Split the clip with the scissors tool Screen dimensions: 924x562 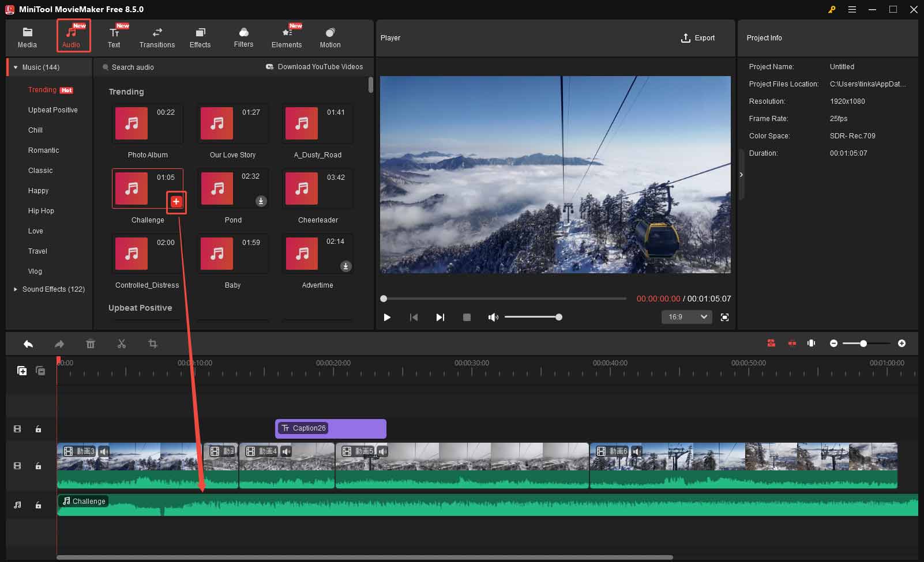pos(122,344)
